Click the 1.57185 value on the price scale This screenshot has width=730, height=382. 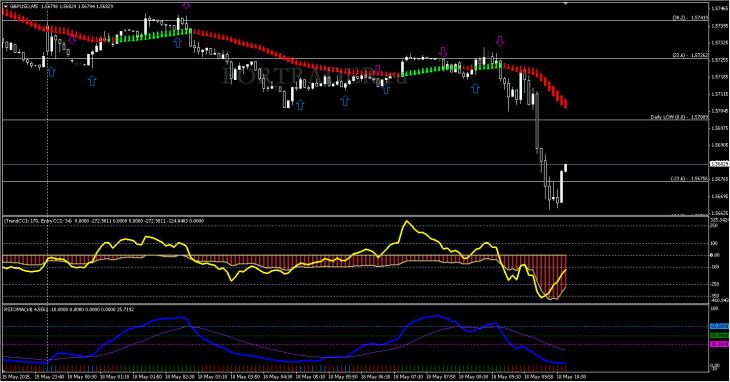tap(719, 77)
